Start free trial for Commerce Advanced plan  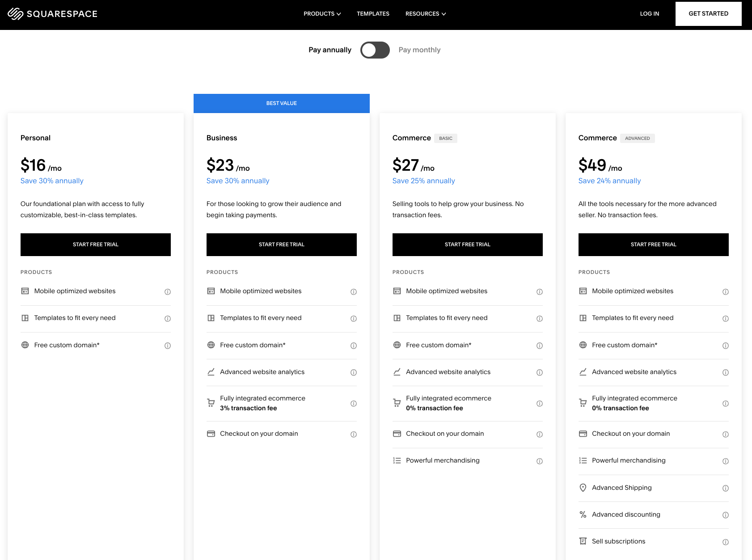click(x=654, y=244)
